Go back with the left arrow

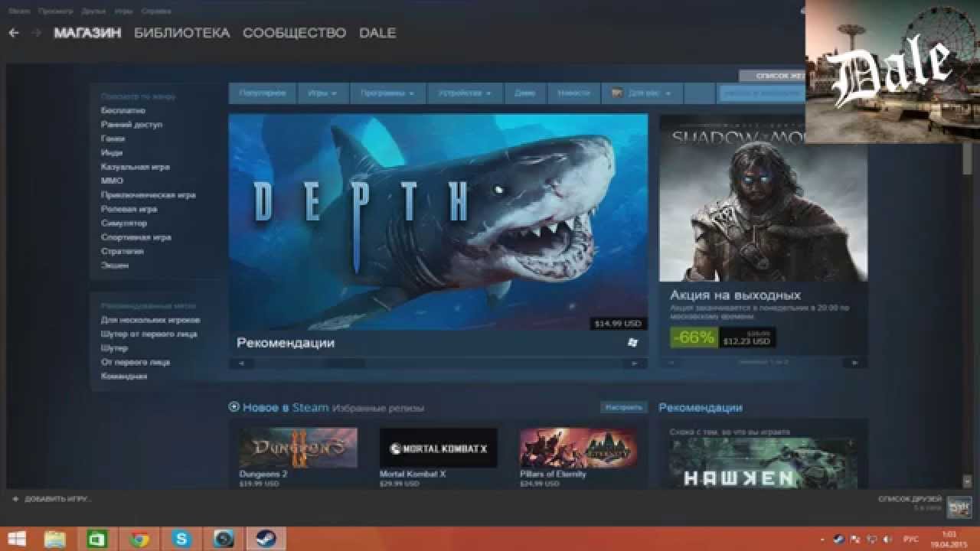click(13, 33)
